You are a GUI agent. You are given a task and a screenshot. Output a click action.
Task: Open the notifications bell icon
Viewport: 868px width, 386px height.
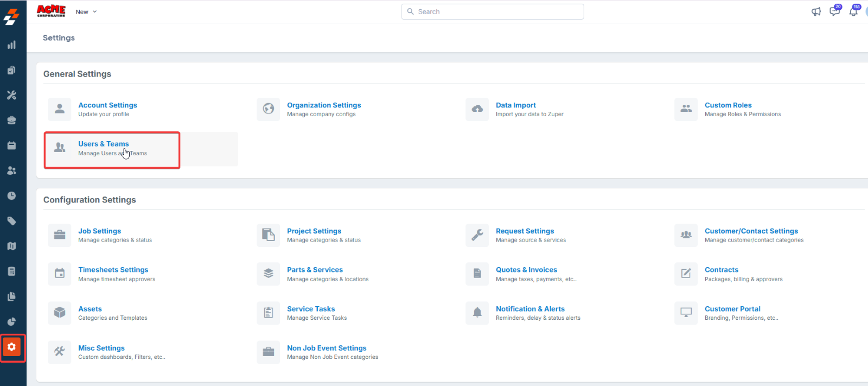[853, 11]
